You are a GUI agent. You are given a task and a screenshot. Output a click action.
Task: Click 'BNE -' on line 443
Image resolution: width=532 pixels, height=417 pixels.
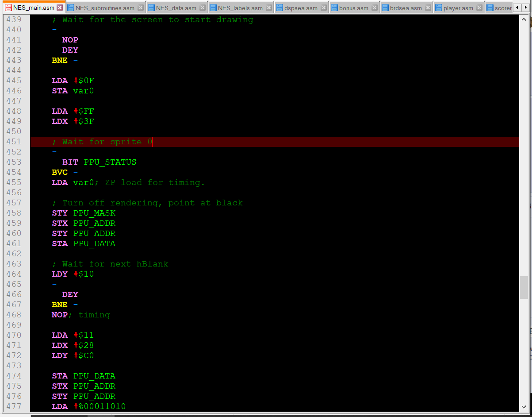pyautogui.click(x=65, y=60)
